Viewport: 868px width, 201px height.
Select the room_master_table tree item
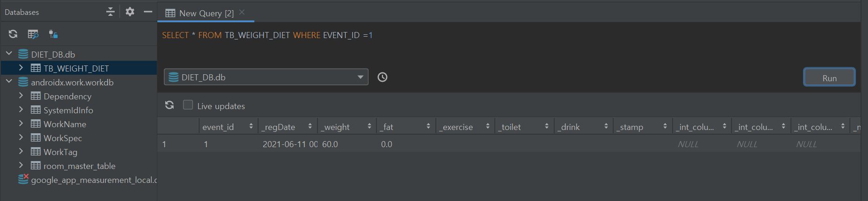coord(79,166)
